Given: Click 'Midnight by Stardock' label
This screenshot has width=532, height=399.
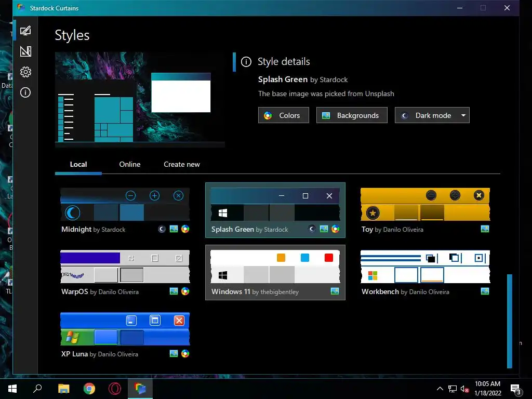Looking at the screenshot, I should 94,229.
